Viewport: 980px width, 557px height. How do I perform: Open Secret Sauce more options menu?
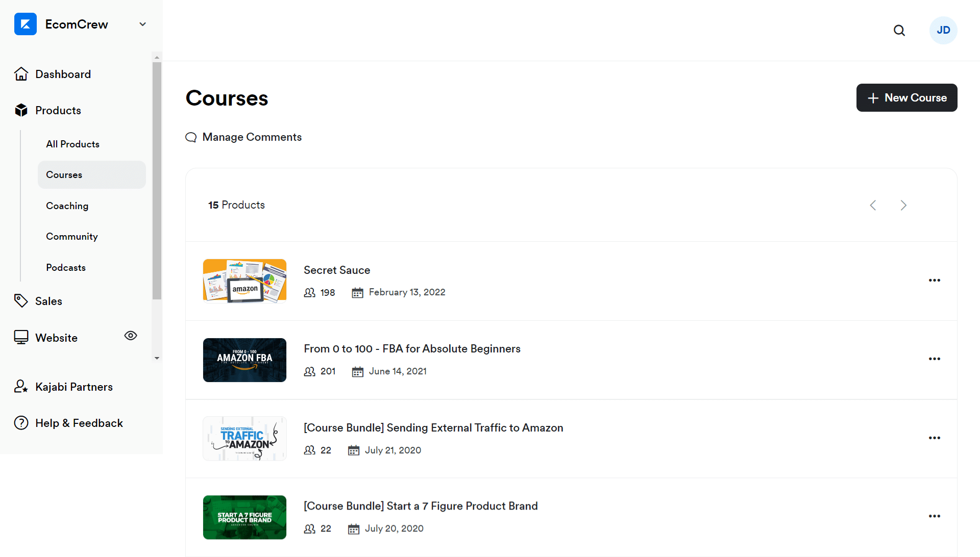click(934, 280)
